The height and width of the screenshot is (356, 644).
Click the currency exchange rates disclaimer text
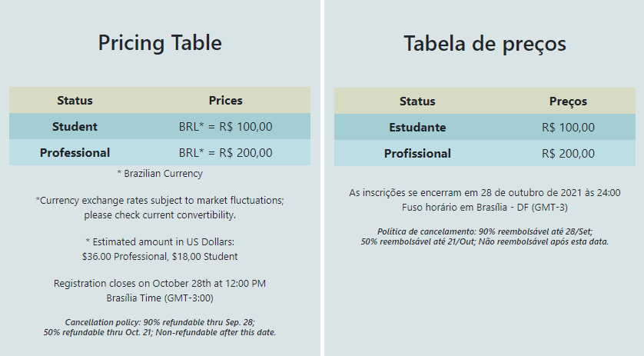click(x=160, y=208)
